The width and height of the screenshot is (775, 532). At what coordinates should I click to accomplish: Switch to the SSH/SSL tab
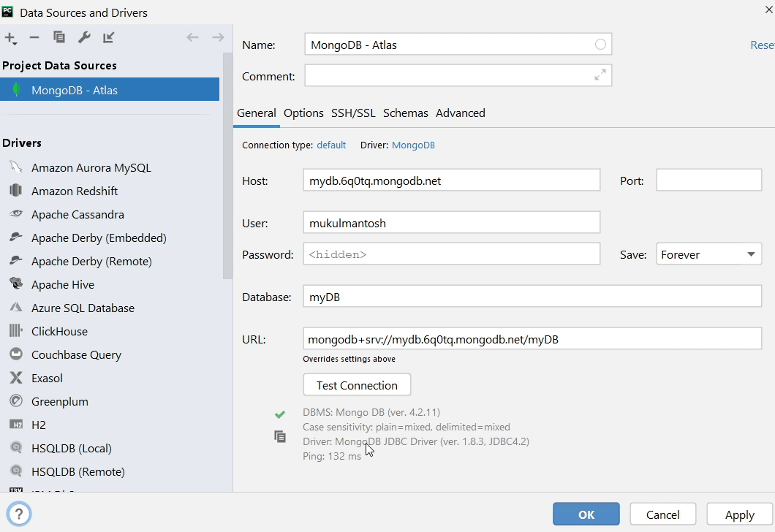tap(353, 113)
